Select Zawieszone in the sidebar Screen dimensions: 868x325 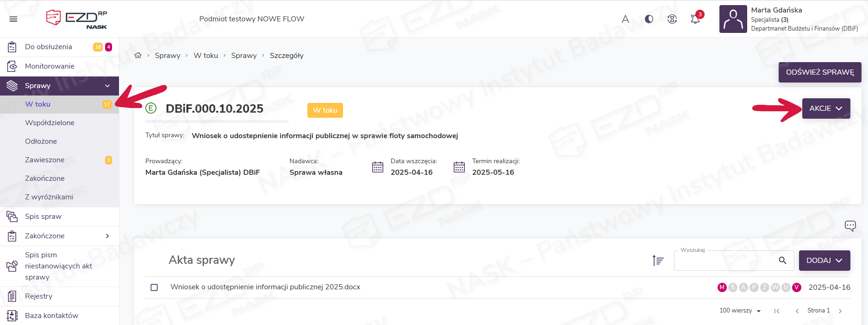(x=45, y=160)
